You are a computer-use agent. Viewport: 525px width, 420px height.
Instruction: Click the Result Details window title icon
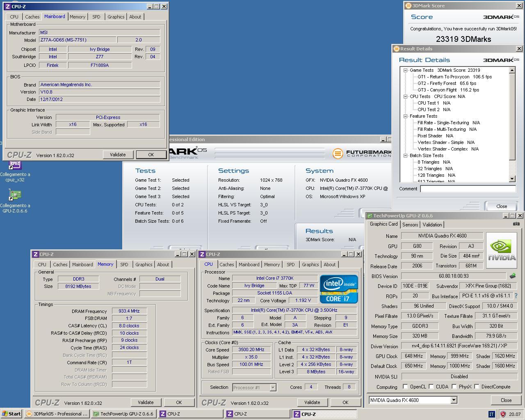[x=396, y=48]
